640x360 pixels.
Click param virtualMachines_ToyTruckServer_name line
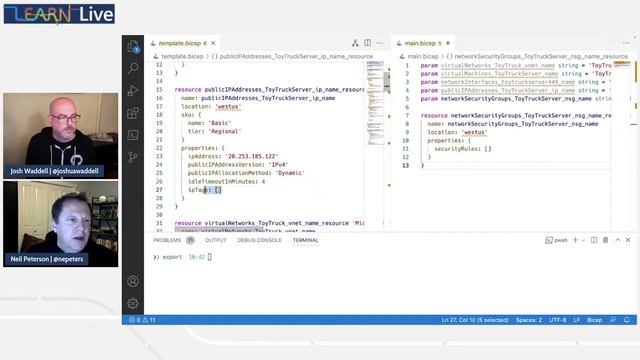(x=516, y=74)
